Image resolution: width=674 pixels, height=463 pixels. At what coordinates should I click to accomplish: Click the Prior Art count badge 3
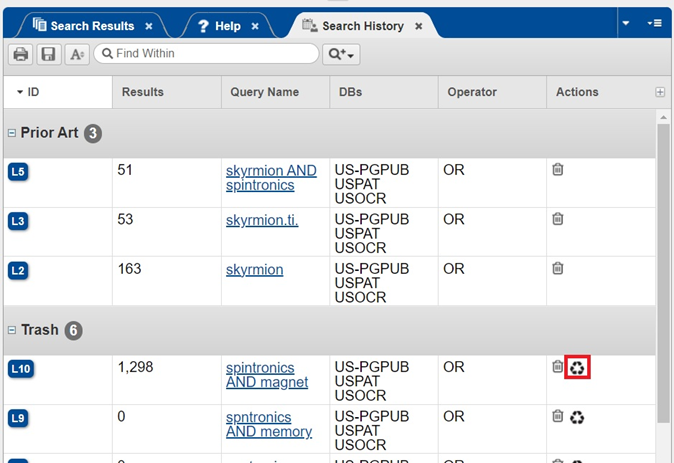tap(93, 133)
